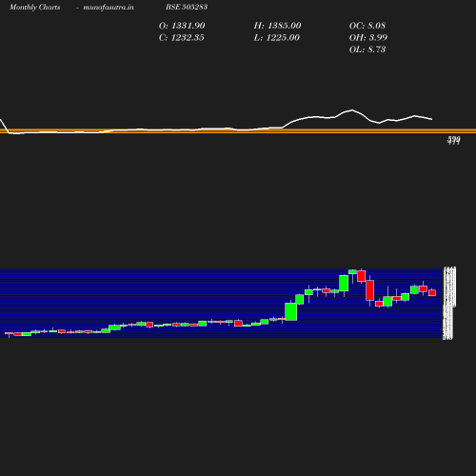
Task: Click the high price 'H: 1385.00'
Action: tap(277, 26)
